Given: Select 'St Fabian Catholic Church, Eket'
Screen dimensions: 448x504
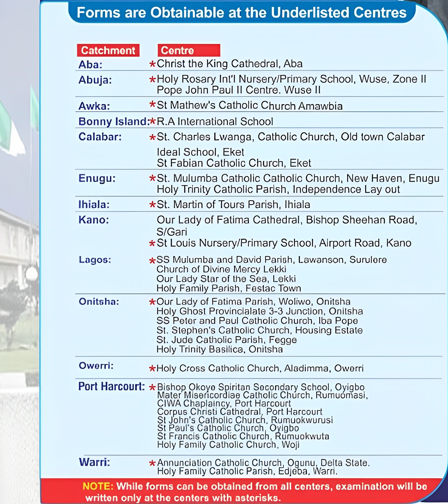Looking at the screenshot, I should tap(234, 163).
